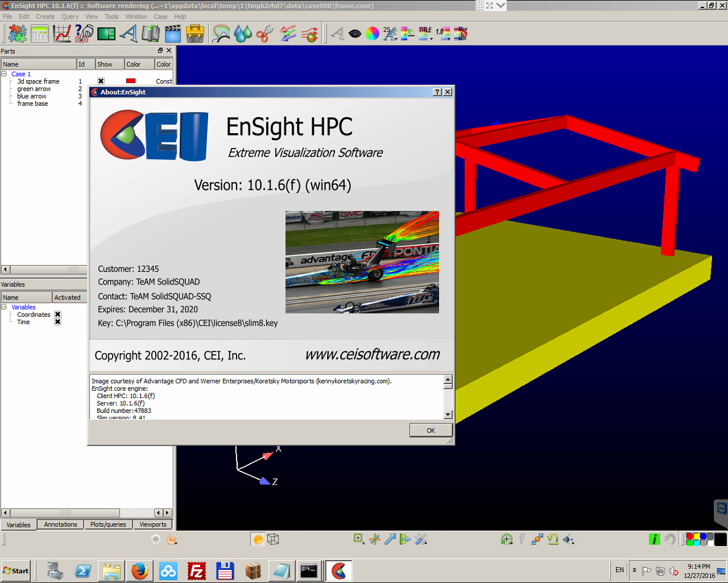The image size is (728, 583).
Task: Click the region select tool icon
Action: (x=359, y=539)
